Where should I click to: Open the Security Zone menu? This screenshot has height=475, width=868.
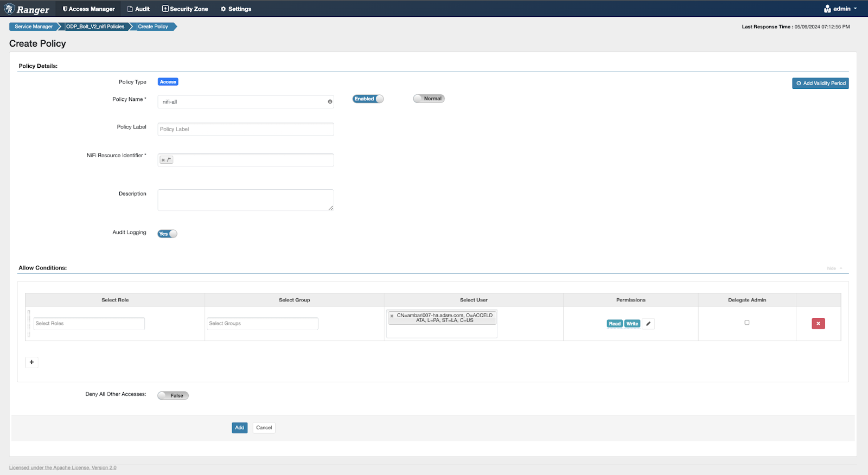(185, 9)
